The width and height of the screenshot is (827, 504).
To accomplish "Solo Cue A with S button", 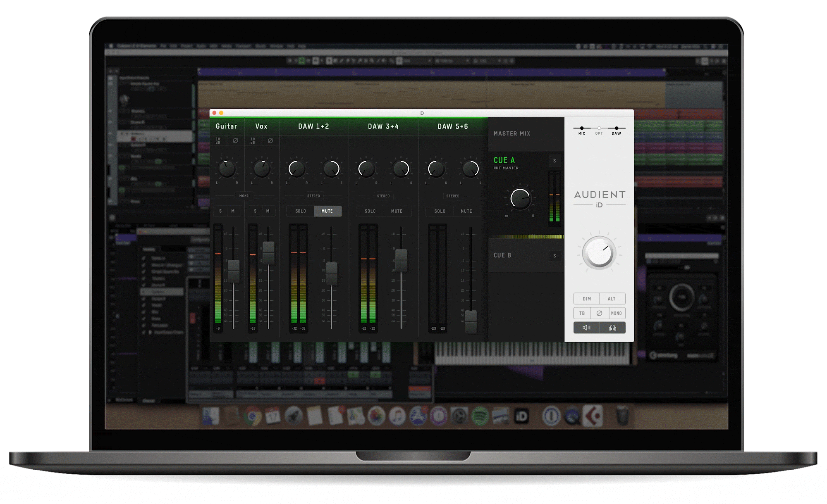I will [555, 161].
